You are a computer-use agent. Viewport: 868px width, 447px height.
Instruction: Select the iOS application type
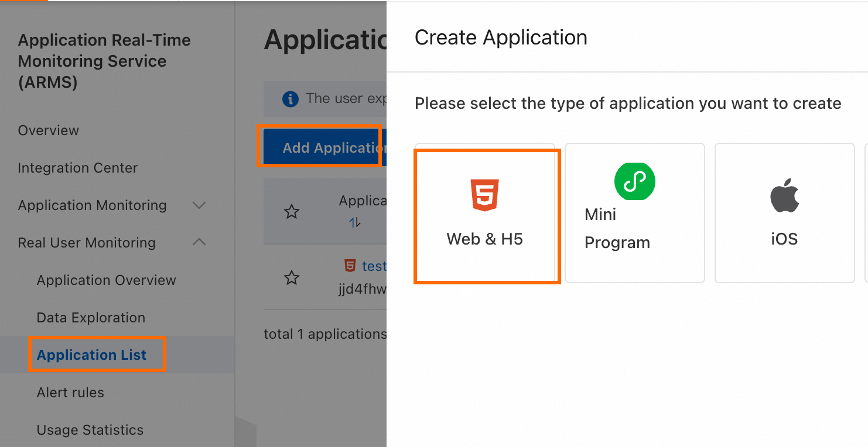coord(784,213)
